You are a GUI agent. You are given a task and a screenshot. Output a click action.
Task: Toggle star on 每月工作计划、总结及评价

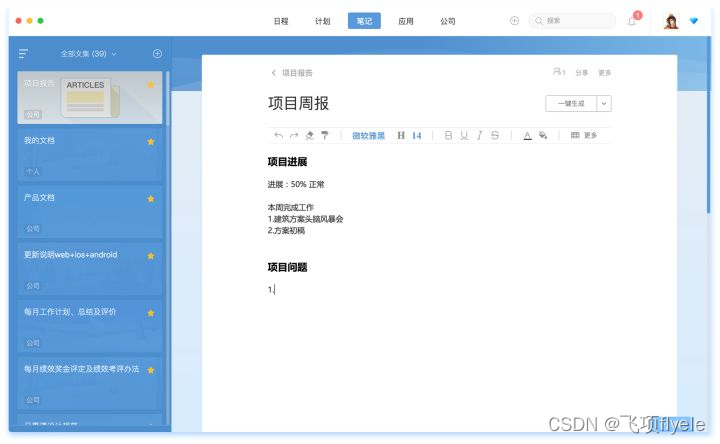pos(151,313)
